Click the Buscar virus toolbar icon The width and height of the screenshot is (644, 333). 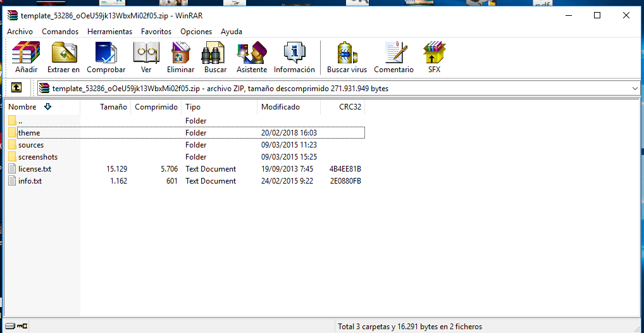click(347, 53)
